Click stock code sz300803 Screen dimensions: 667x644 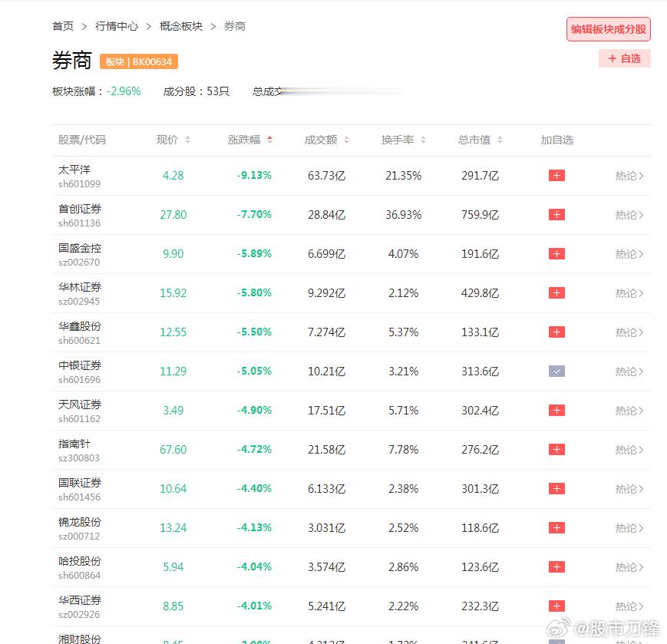(x=79, y=457)
